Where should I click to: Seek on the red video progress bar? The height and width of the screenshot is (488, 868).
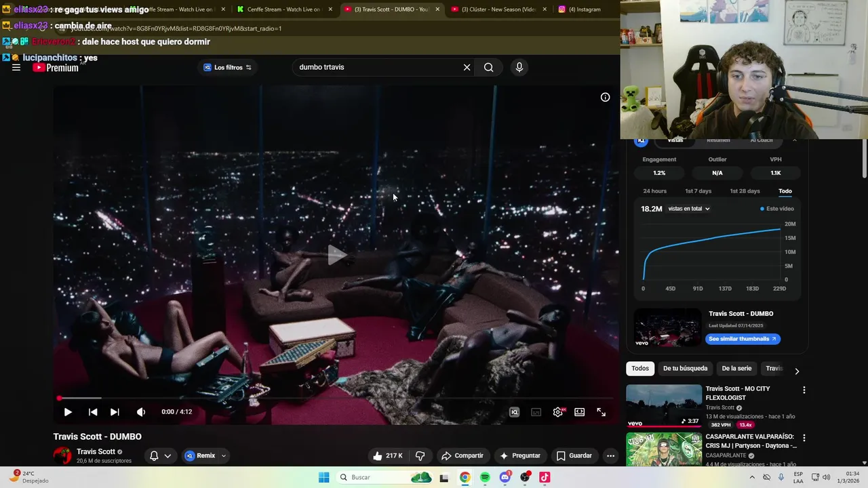tap(336, 399)
